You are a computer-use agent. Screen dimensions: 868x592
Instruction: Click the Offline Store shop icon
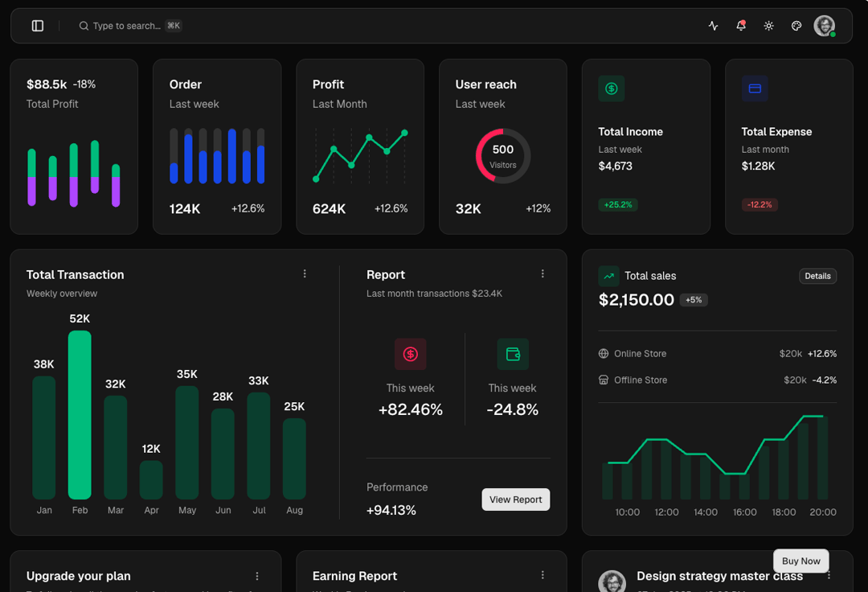click(604, 380)
